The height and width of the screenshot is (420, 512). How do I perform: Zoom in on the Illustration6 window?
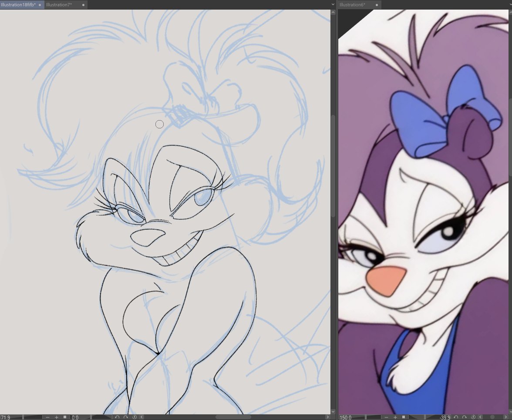pos(395,417)
